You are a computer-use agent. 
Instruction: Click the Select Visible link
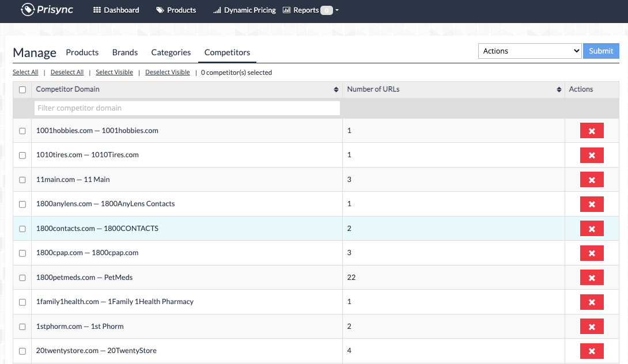[x=114, y=72]
